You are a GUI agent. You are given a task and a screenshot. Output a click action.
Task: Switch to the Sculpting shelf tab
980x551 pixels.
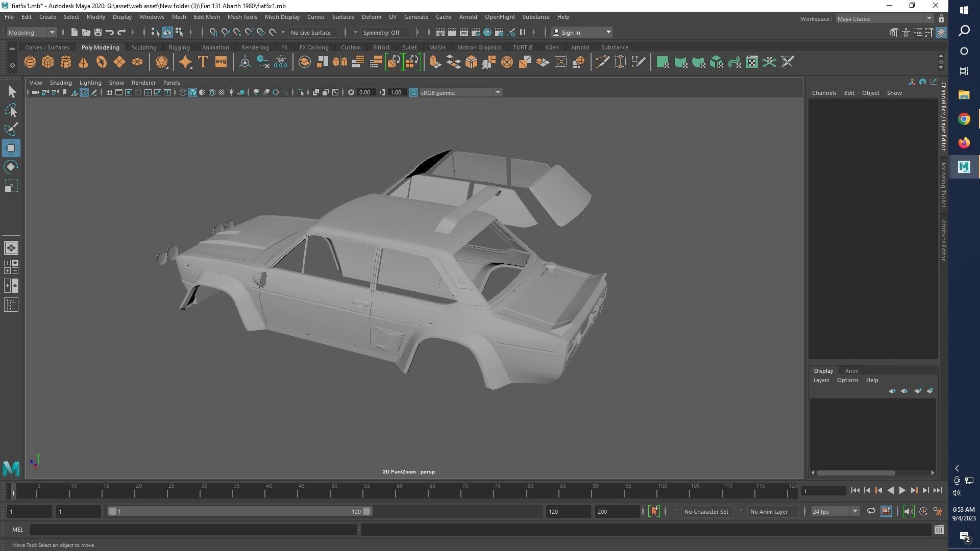point(144,47)
